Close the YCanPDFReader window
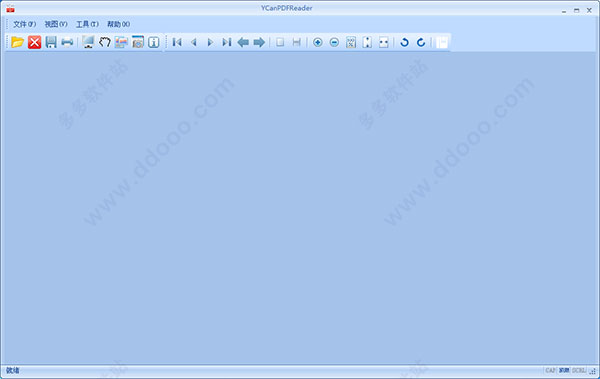The image size is (600, 379). coord(589,11)
